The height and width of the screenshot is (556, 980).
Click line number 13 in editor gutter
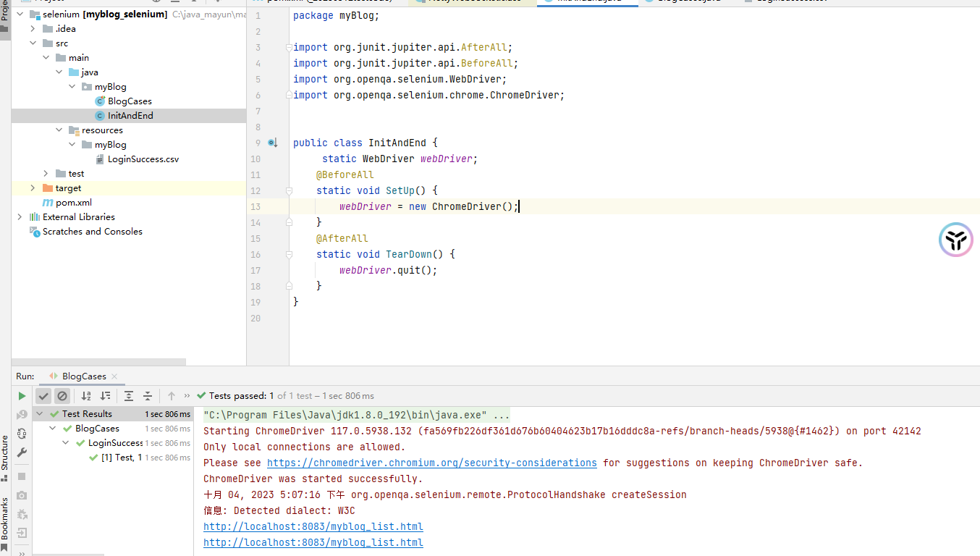[255, 206]
